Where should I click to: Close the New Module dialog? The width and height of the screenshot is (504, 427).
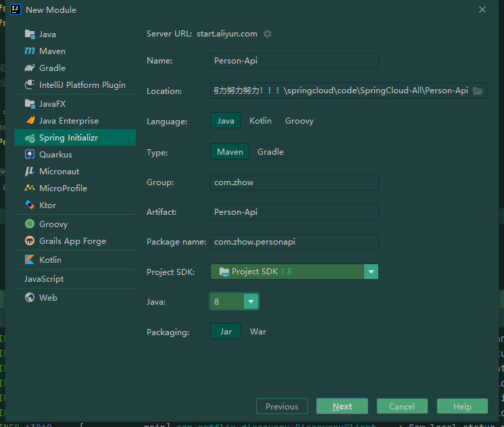coord(482,9)
